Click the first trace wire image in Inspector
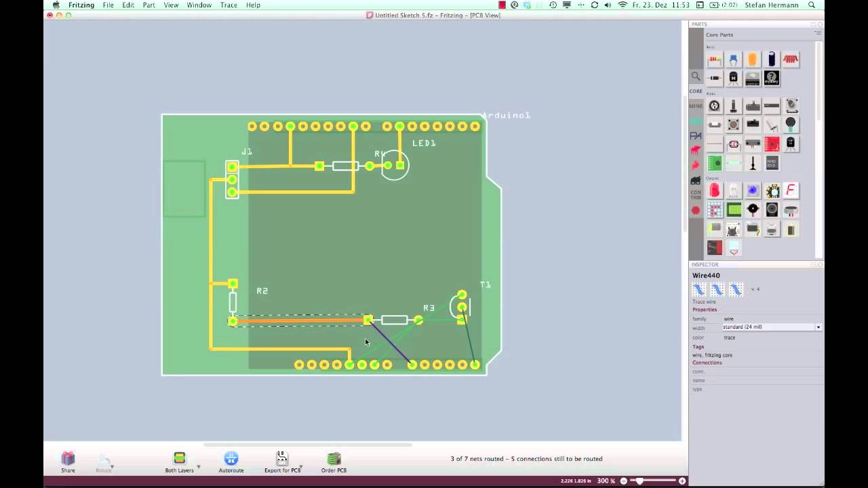The width and height of the screenshot is (868, 488). tap(698, 290)
